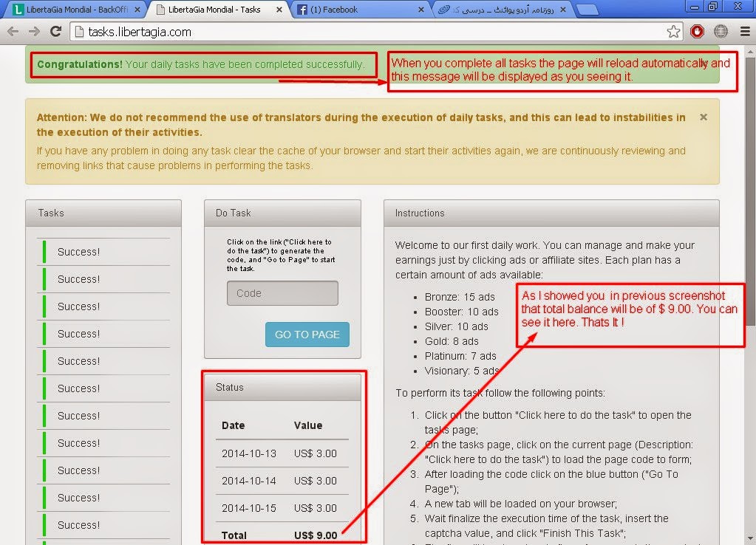
Task: Click the vertical page scrollbar
Action: pyautogui.click(x=751, y=193)
